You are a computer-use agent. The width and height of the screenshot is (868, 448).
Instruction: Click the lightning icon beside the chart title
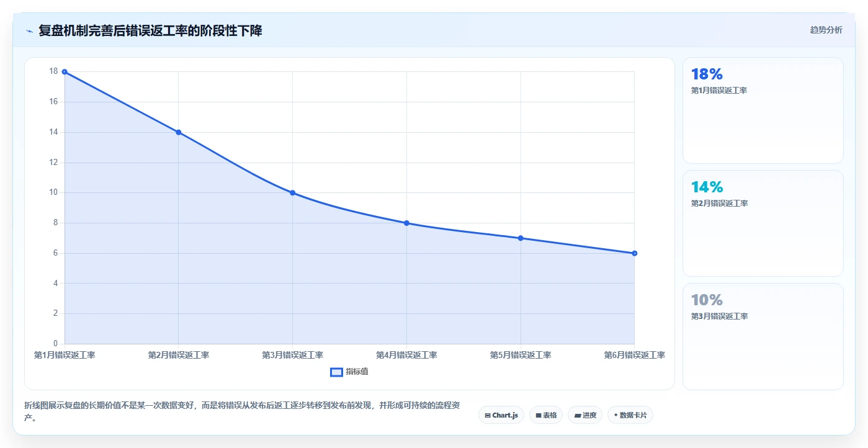(x=29, y=31)
